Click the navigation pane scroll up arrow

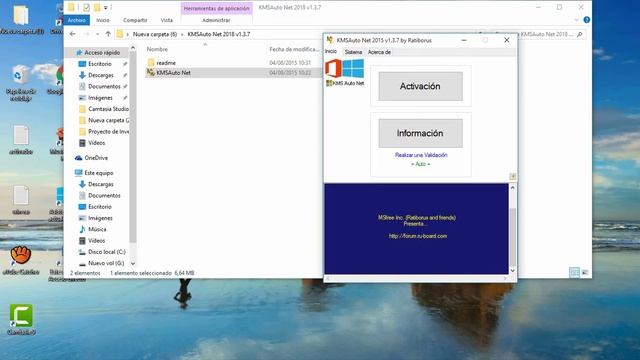pos(133,49)
